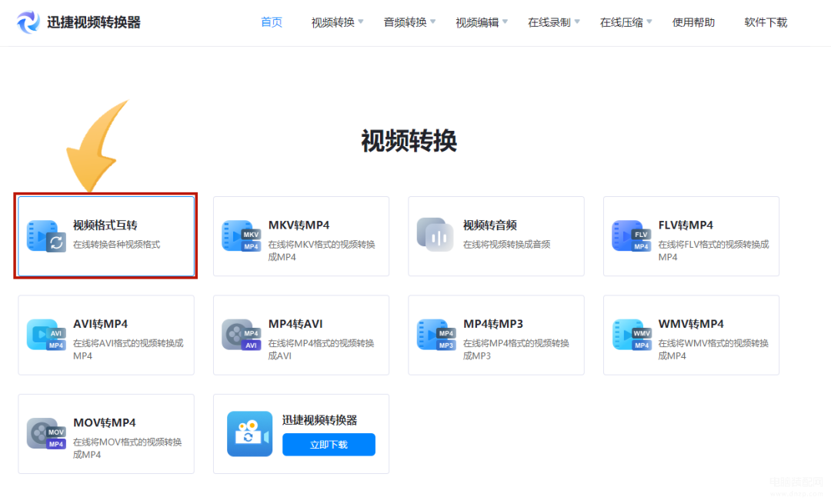Open the 在线压缩 nav menu
The width and height of the screenshot is (831, 504).
(621, 22)
